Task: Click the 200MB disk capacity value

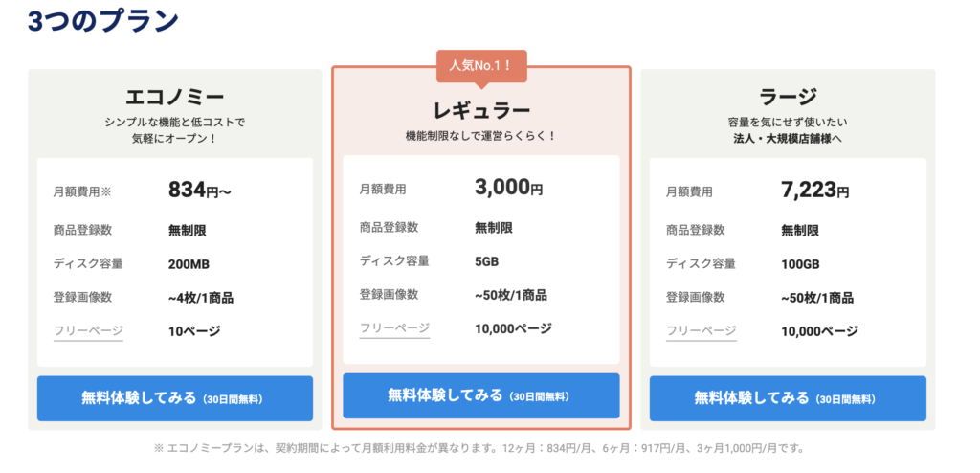Action: [x=189, y=264]
